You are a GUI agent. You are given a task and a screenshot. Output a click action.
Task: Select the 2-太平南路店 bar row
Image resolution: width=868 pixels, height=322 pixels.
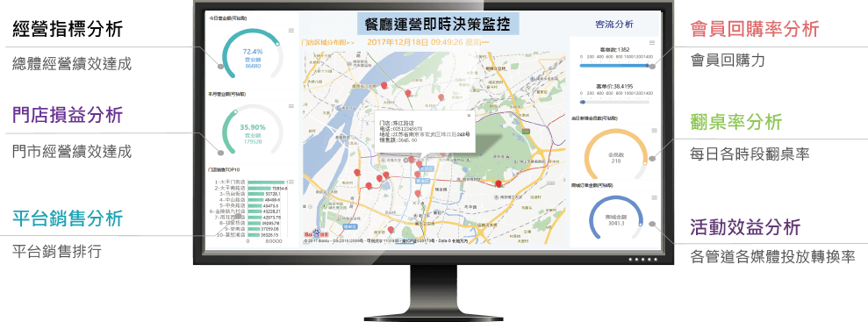[252, 188]
